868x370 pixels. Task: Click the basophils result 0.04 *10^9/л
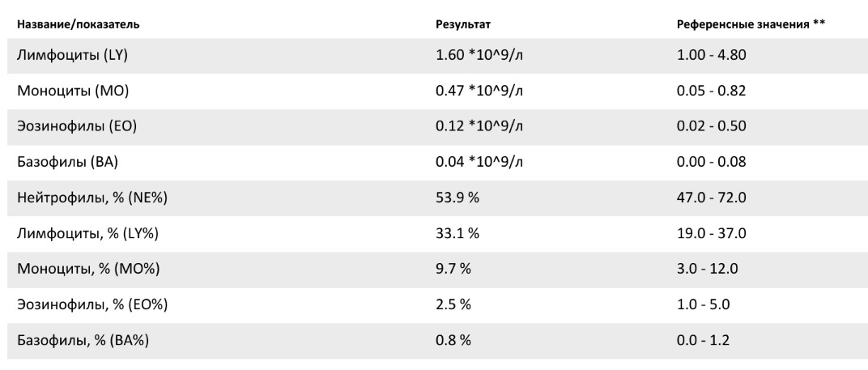tap(479, 162)
